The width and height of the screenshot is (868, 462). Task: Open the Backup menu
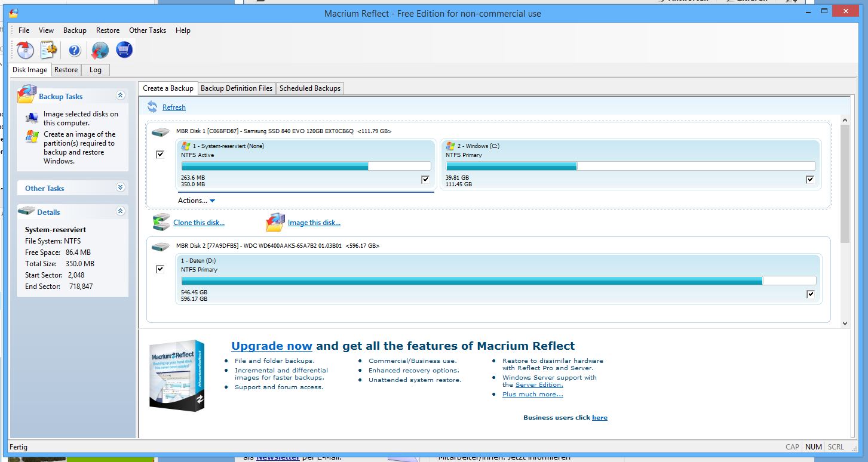75,30
